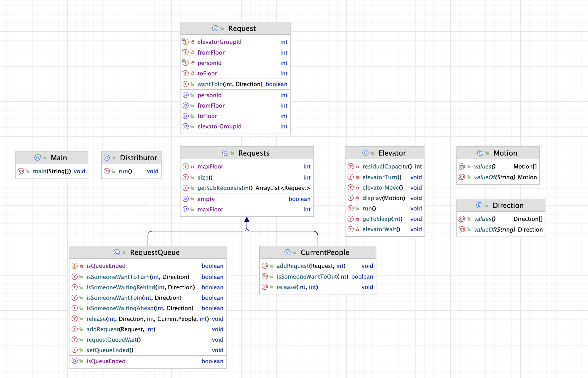Click the elevatorGroupId field in Request

235,42
